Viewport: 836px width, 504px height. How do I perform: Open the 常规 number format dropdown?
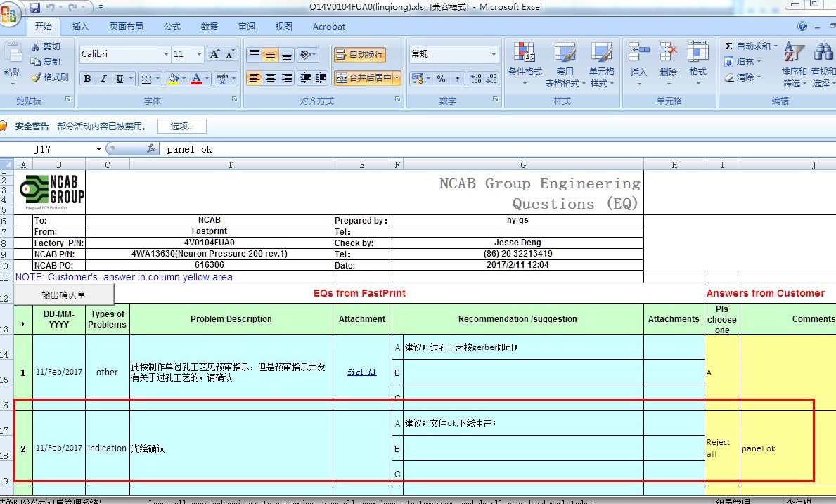[x=494, y=54]
